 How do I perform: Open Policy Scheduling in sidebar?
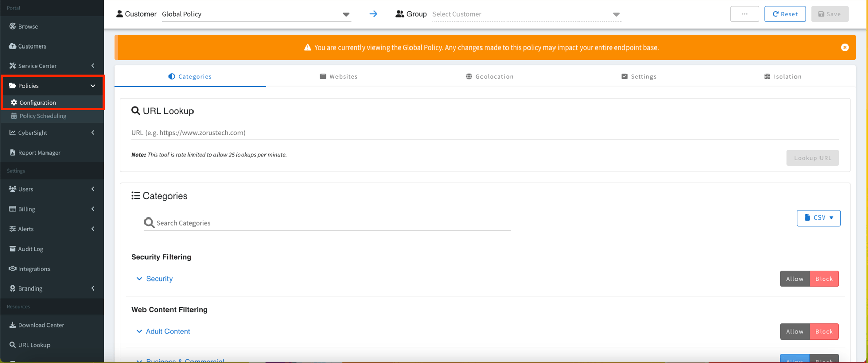(x=43, y=116)
